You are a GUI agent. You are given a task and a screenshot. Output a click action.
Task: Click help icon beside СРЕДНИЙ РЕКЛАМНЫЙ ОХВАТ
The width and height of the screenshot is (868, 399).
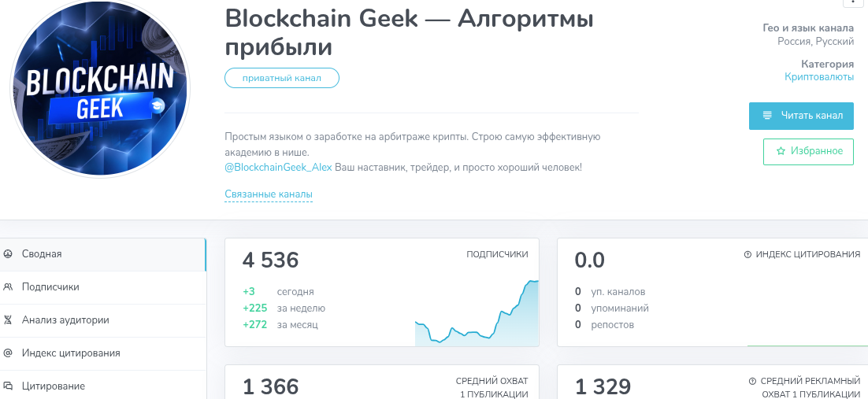coord(752,382)
